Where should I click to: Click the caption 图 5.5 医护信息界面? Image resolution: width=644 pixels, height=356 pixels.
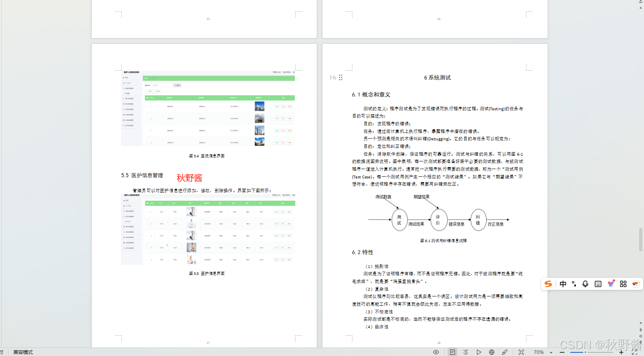207,273
